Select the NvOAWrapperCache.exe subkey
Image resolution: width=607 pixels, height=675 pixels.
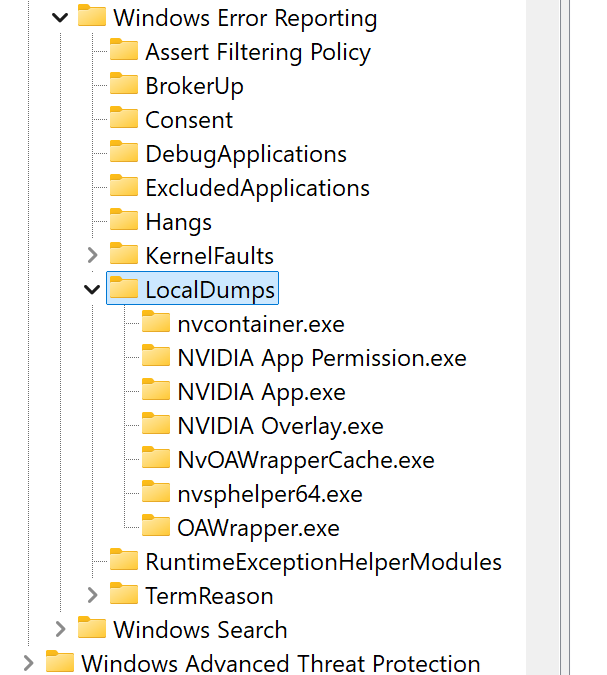pos(306,461)
